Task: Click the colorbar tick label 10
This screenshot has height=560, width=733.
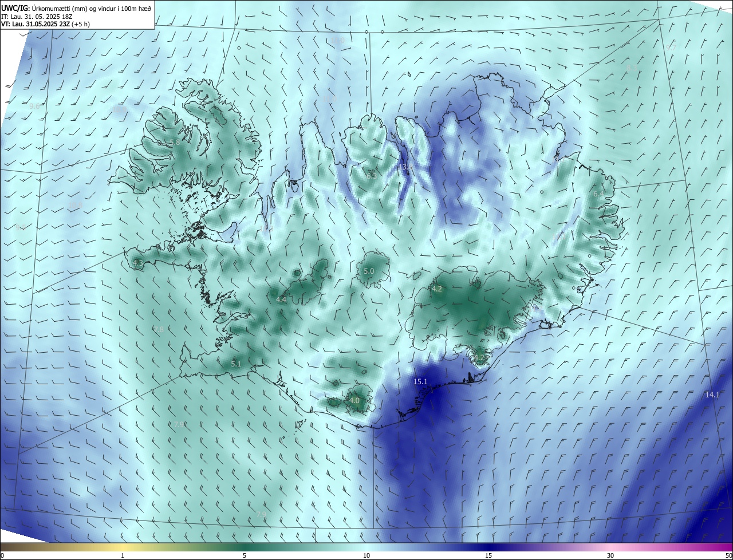Action: (x=366, y=555)
